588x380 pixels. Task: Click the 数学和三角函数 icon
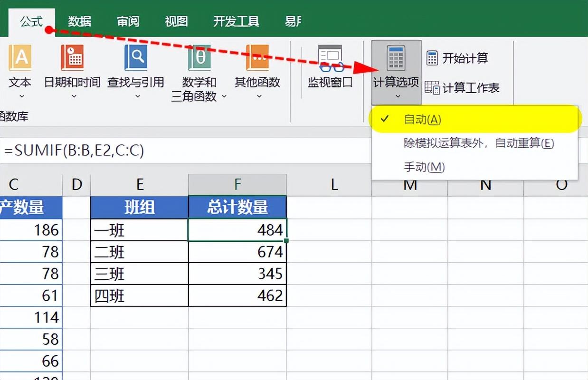click(x=199, y=58)
